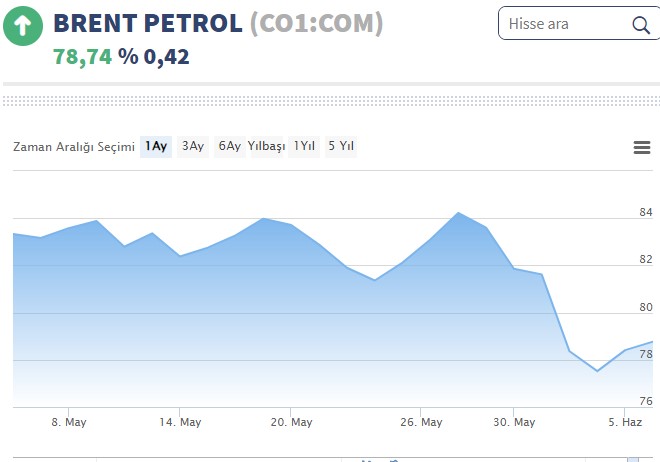Click the 84 y-axis value
Image resolution: width=660 pixels, height=462 pixels.
pos(646,212)
